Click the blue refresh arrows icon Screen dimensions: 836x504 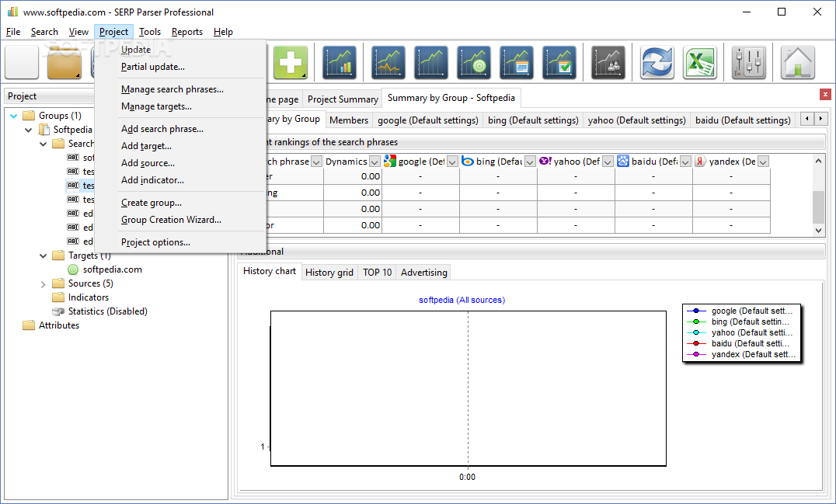657,62
